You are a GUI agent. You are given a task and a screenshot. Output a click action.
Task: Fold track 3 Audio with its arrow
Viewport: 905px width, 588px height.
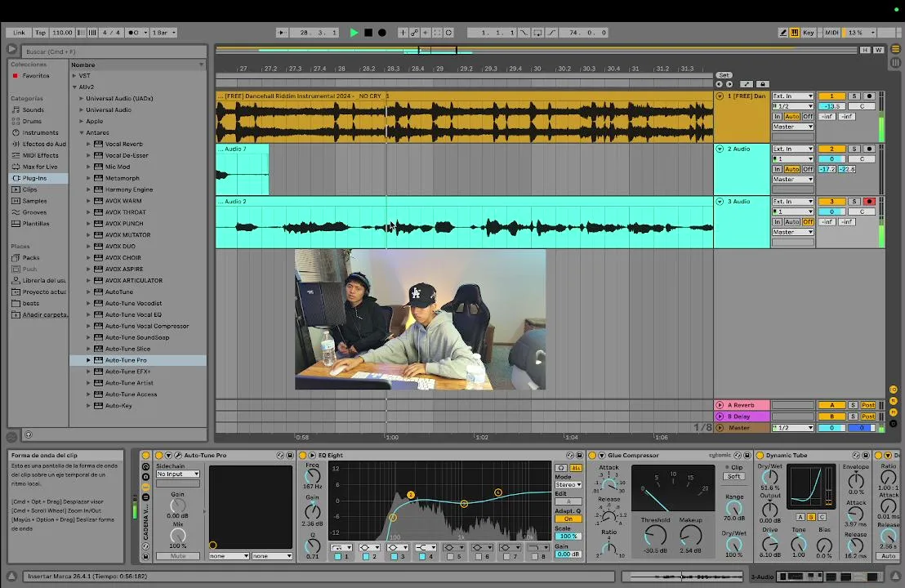(720, 202)
